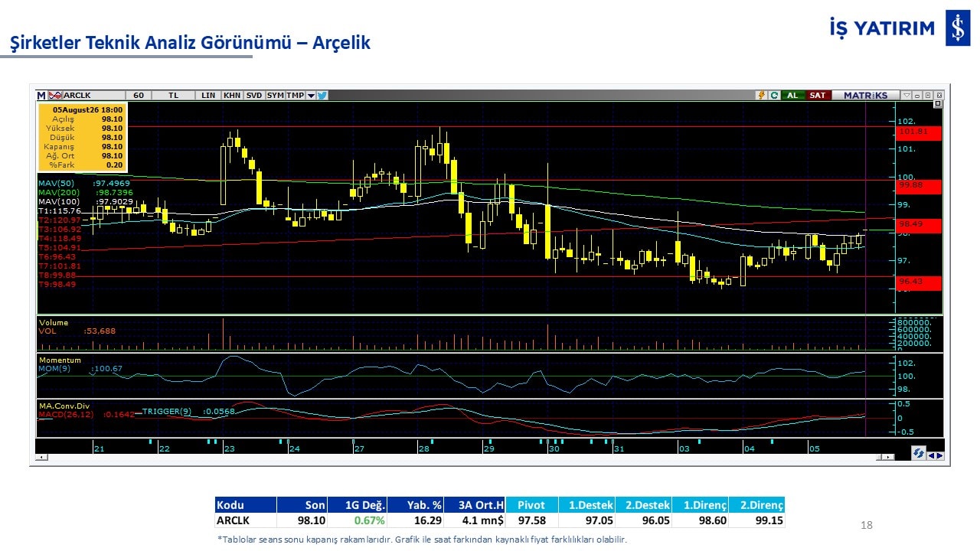Toggle the SVD button

254,96
